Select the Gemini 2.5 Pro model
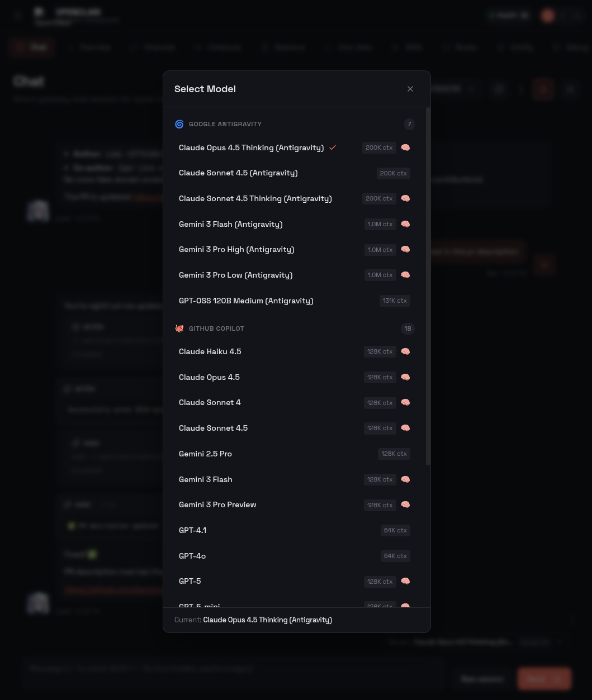 [x=205, y=454]
